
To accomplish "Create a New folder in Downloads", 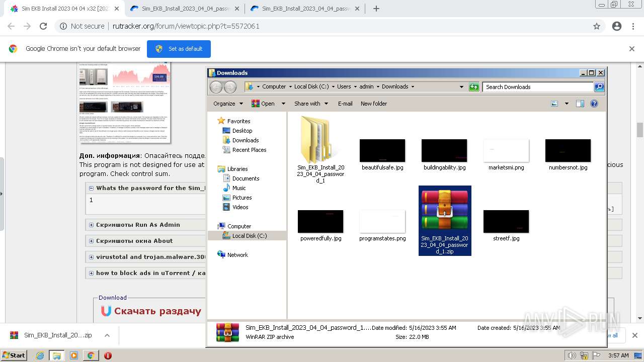I will click(x=374, y=104).
